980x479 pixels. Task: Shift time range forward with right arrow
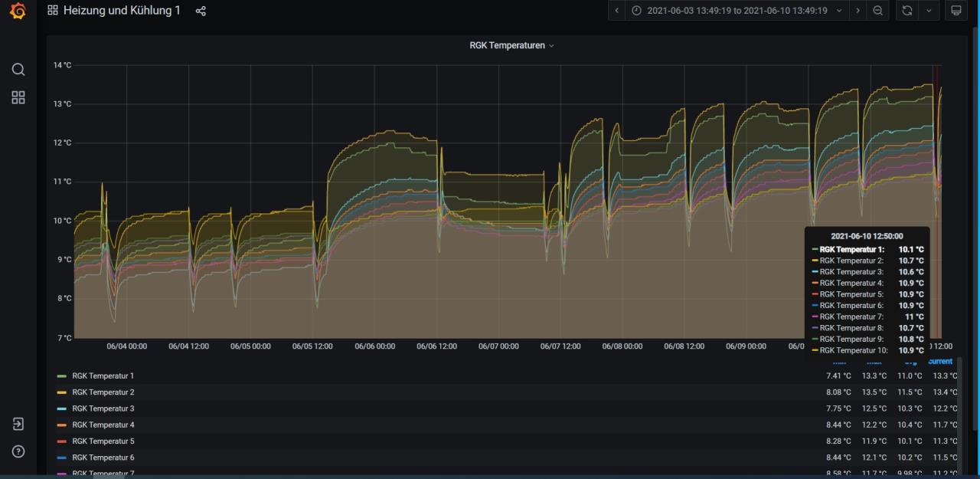click(x=857, y=11)
